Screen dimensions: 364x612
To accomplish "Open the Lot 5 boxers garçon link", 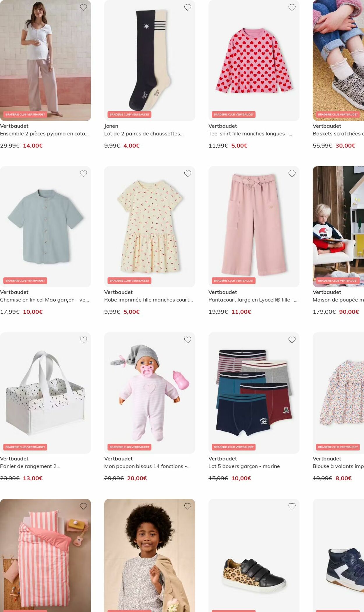I will 244,466.
